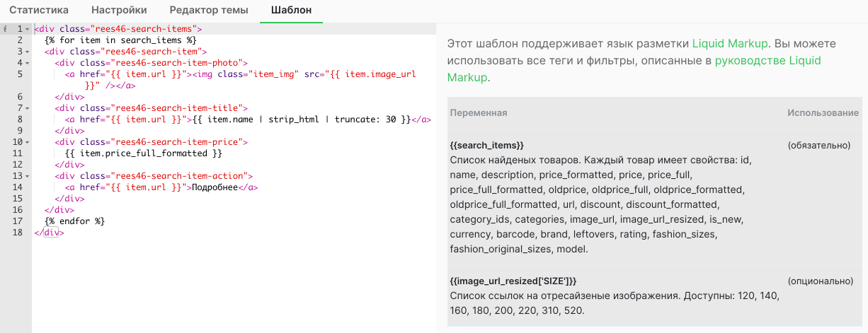The image size is (868, 333).
Task: Open the Liquid Markup language link
Action: tap(730, 44)
